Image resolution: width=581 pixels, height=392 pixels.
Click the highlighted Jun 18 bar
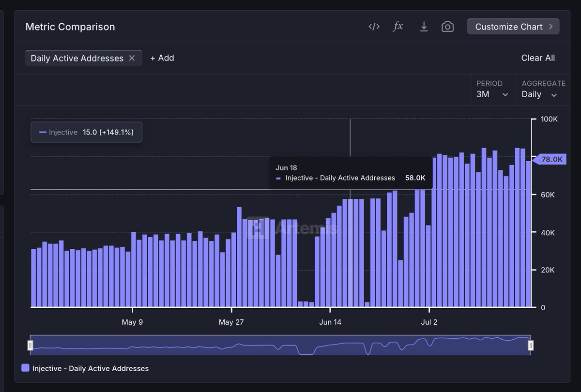point(351,253)
